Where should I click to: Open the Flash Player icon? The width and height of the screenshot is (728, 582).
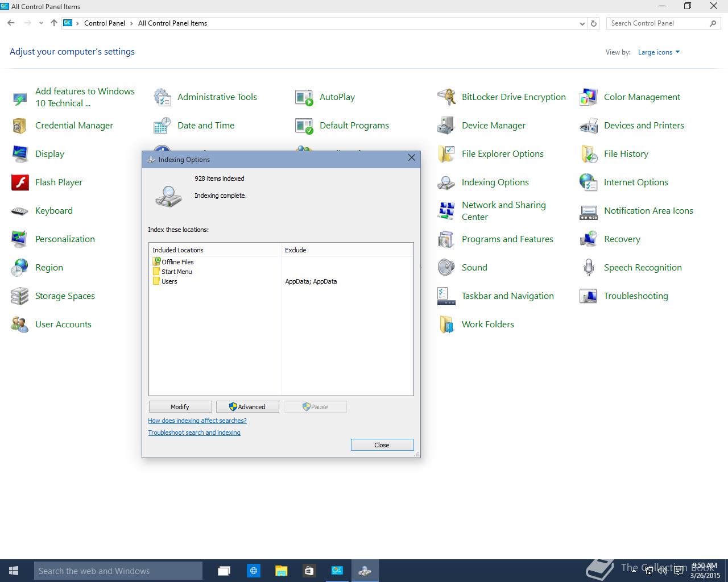tap(20, 182)
